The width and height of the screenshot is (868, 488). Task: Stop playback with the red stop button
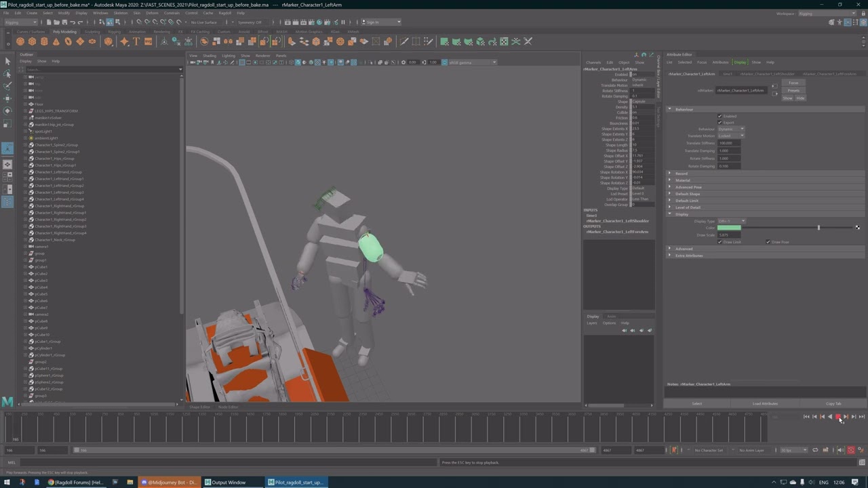point(838,417)
